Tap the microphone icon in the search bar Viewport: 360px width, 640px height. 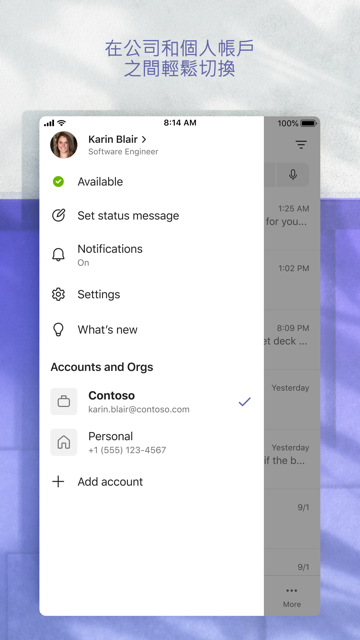(293, 175)
